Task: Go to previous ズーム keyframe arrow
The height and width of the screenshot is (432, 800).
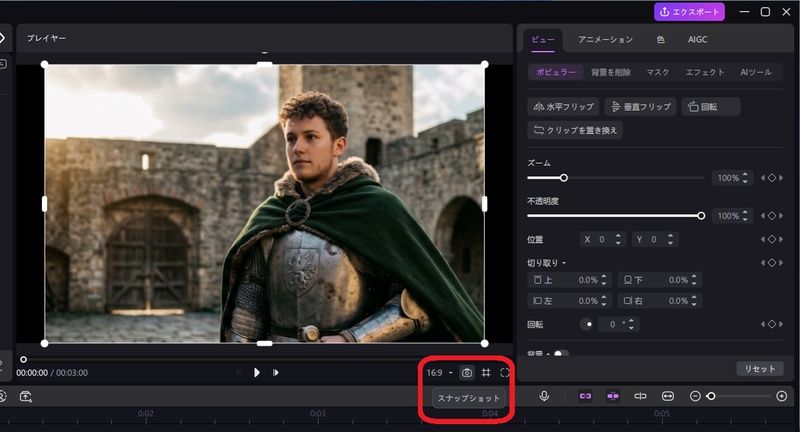Action: pyautogui.click(x=763, y=178)
